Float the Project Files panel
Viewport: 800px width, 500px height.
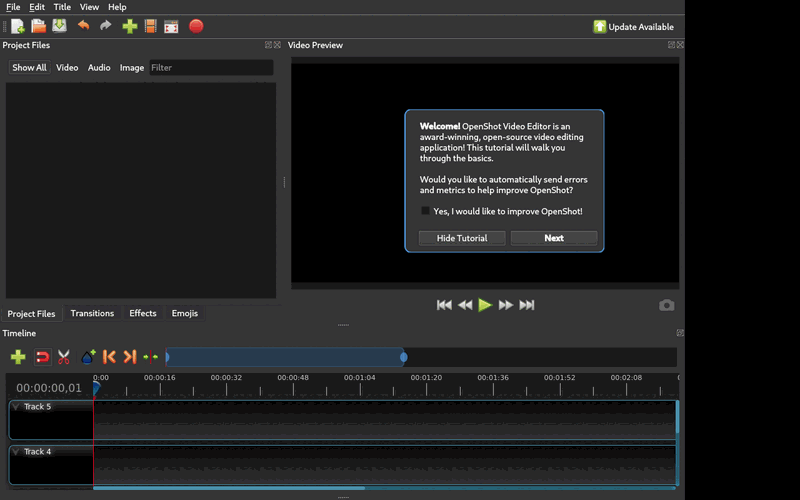268,45
